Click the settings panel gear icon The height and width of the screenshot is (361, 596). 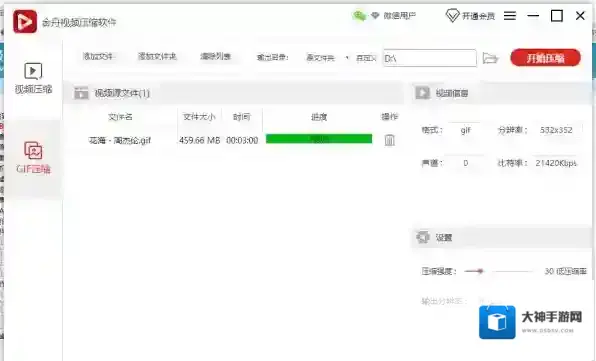(423, 237)
